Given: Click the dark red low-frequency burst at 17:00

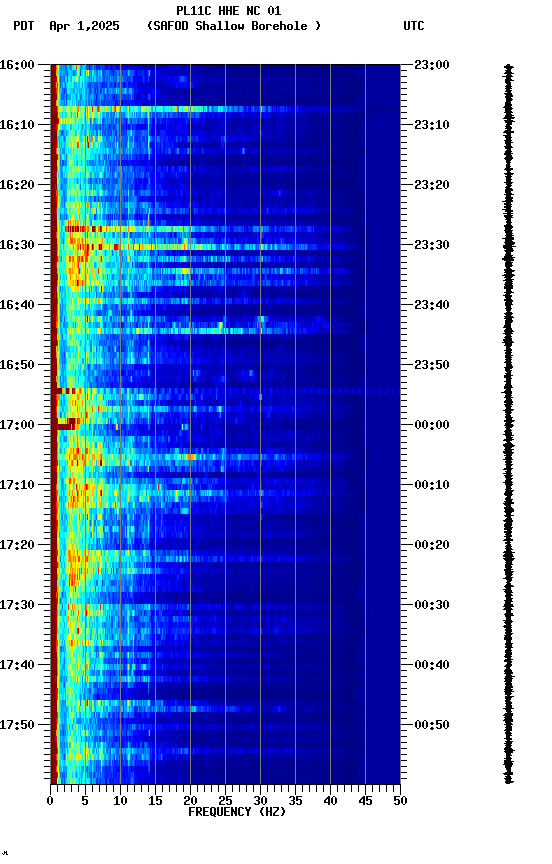Looking at the screenshot, I should click(x=66, y=424).
